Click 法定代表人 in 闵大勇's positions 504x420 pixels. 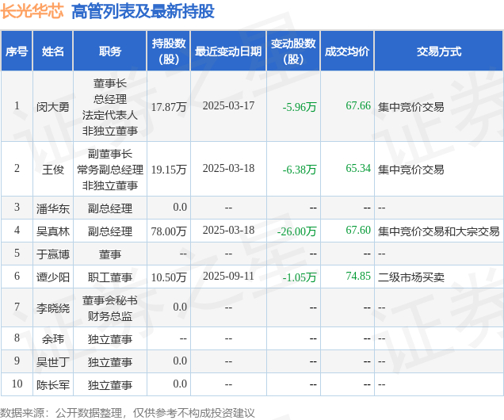110,115
